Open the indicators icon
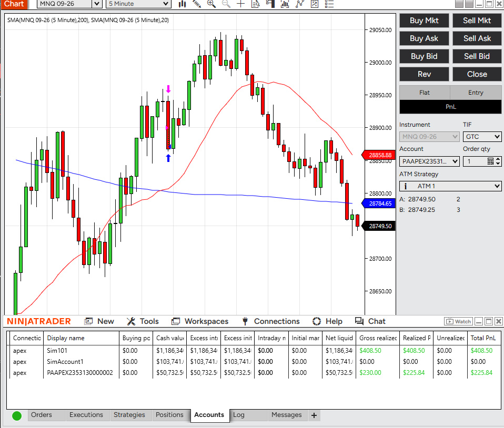This screenshot has width=504, height=428. 299,4
